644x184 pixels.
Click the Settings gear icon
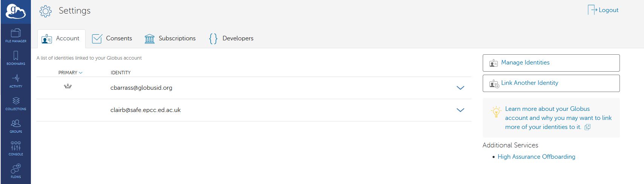(x=46, y=11)
